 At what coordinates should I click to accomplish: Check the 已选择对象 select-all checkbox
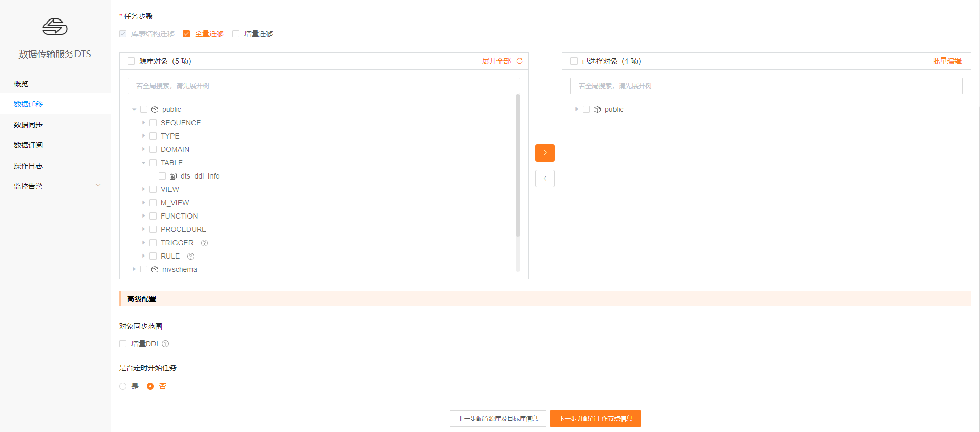point(574,61)
